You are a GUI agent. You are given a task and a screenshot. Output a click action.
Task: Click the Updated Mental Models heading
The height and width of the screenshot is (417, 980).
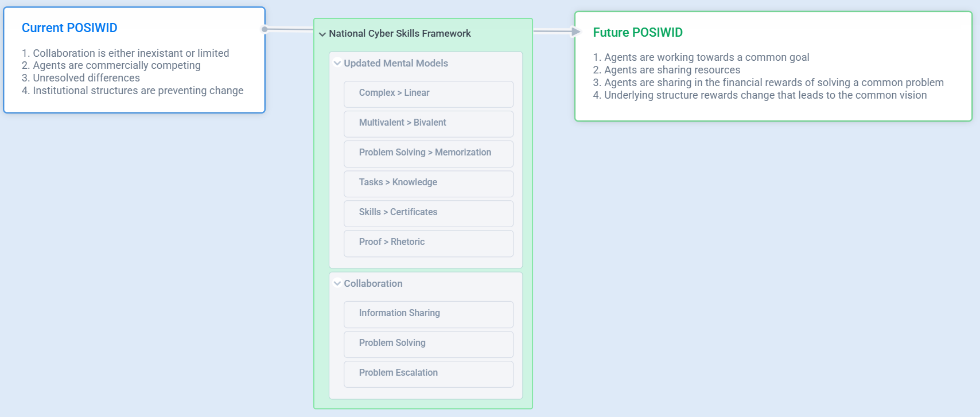tap(396, 64)
